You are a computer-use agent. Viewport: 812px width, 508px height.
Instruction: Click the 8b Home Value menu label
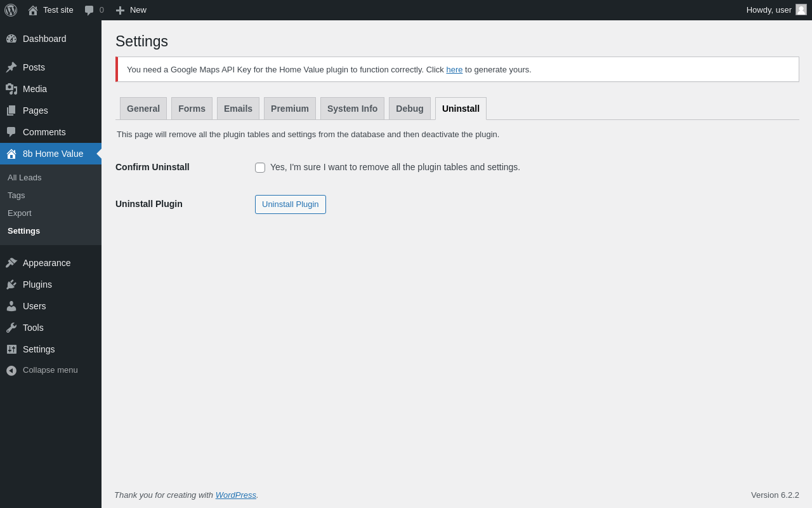53,154
